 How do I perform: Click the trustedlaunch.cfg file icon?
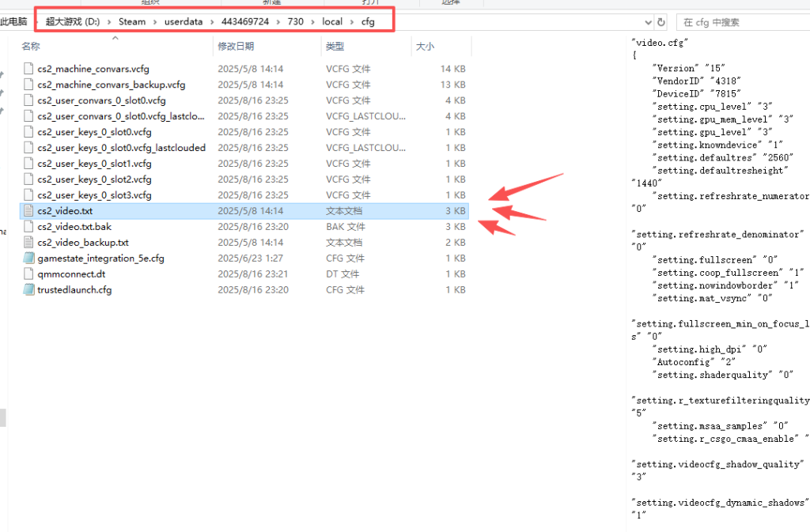coord(29,290)
